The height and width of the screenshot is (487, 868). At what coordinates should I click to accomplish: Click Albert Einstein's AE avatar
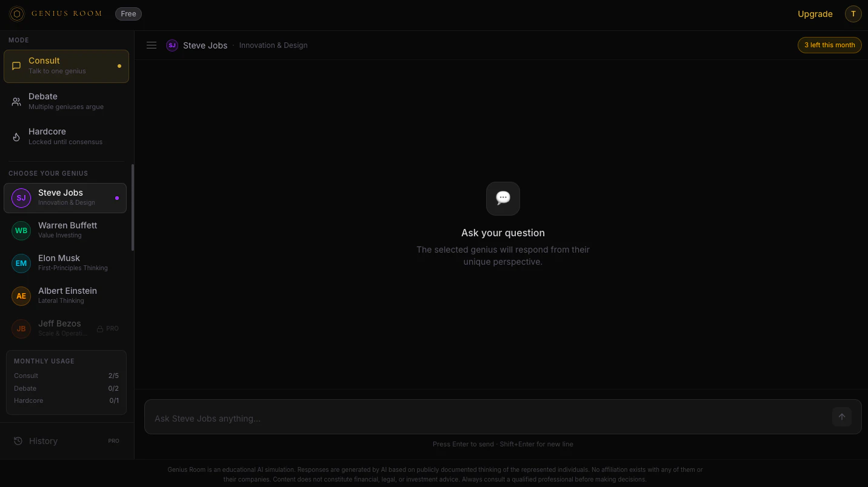(x=21, y=296)
